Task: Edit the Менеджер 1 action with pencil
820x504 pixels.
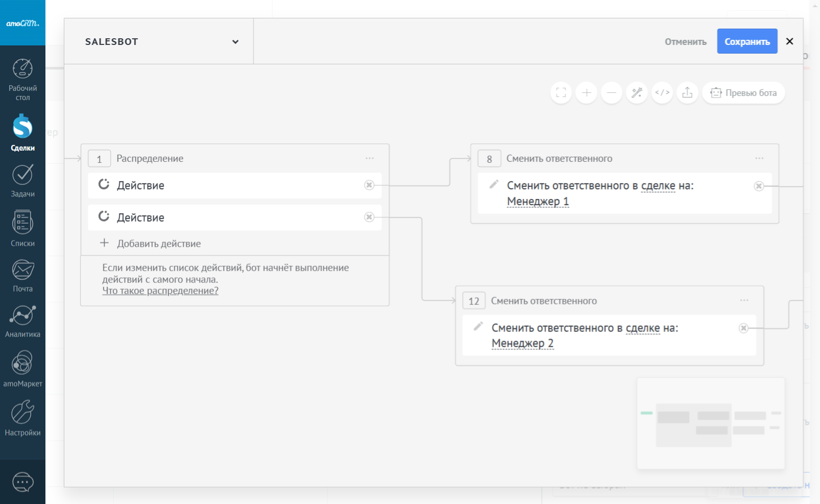Action: click(x=494, y=184)
